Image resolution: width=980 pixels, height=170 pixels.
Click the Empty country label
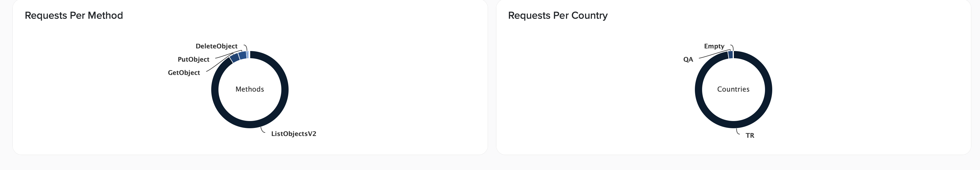[x=714, y=46]
